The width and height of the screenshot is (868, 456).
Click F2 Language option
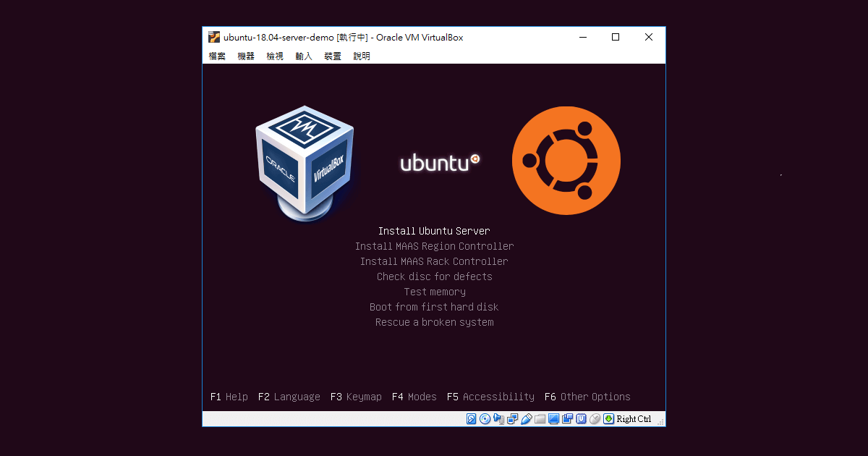pos(289,397)
